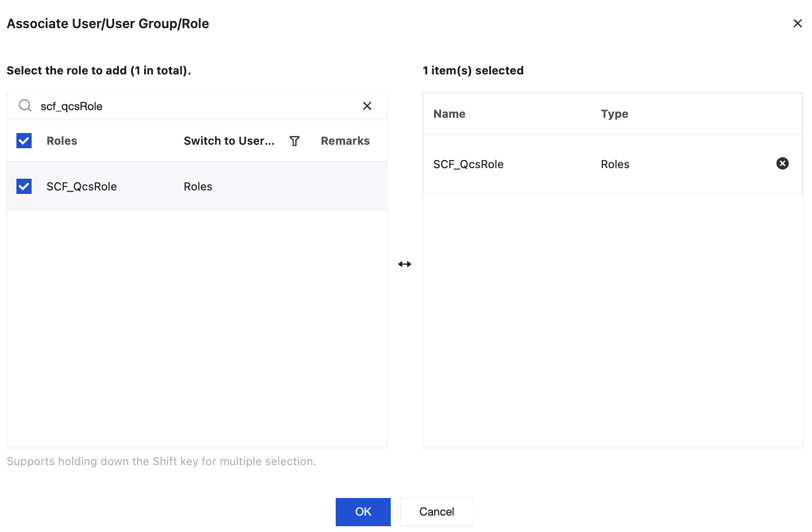Cancel the role association

436,511
